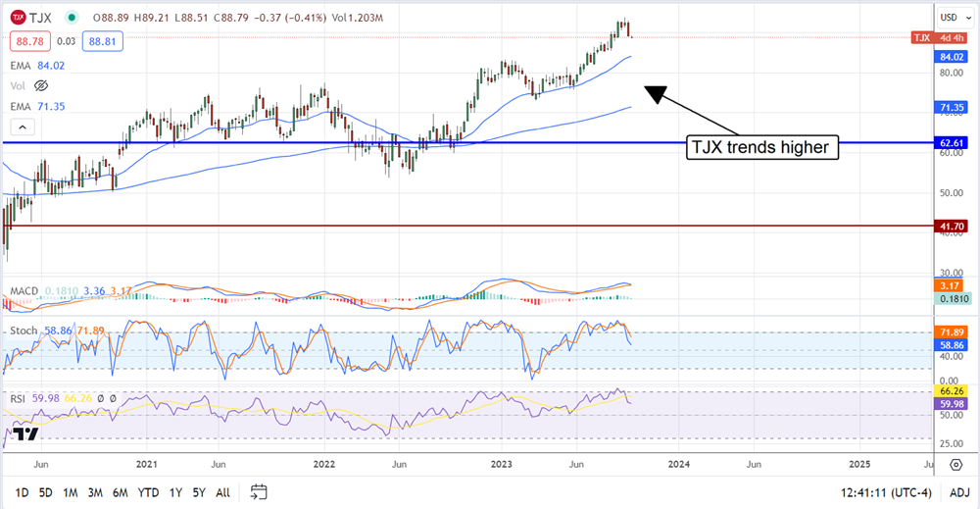The image size is (980, 509).
Task: Click the TradingView logo watermark
Action: [25, 434]
